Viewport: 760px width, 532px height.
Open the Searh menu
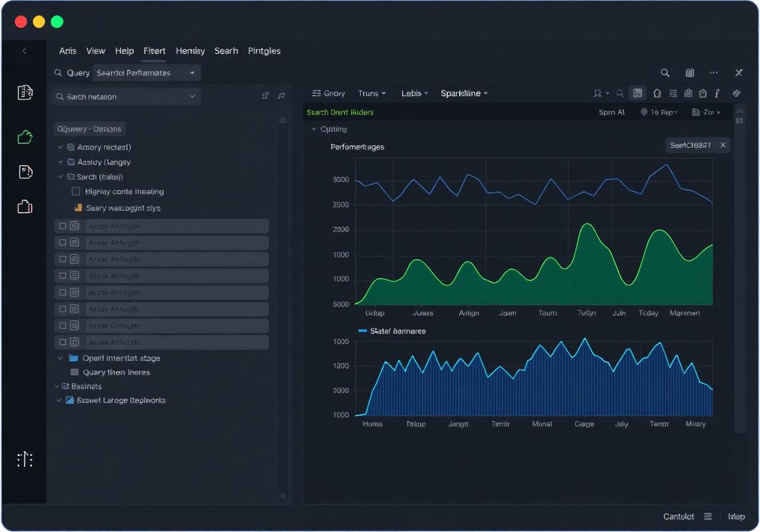[x=226, y=51]
